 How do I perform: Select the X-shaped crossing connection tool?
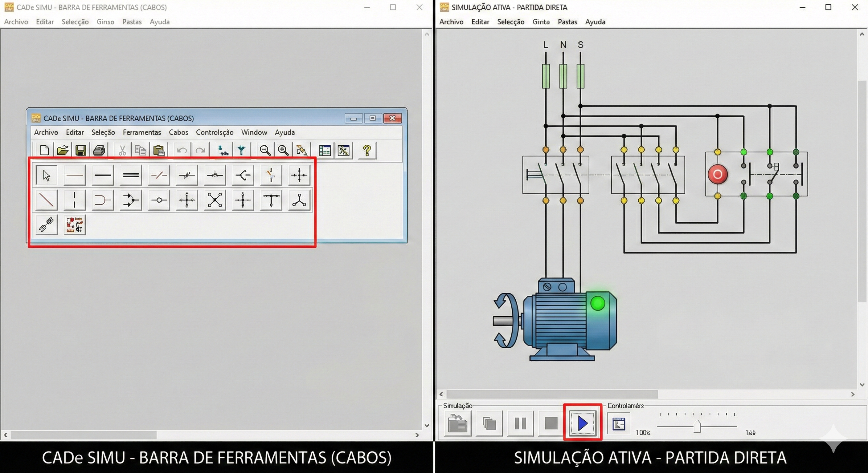[x=215, y=200]
